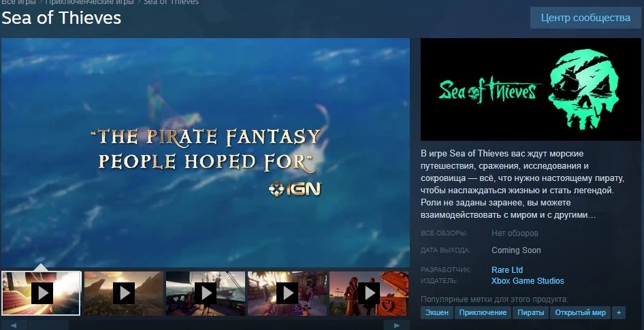Viewport: 644px width, 330px height.
Task: Click the game description paragraph
Action: pyautogui.click(x=522, y=184)
